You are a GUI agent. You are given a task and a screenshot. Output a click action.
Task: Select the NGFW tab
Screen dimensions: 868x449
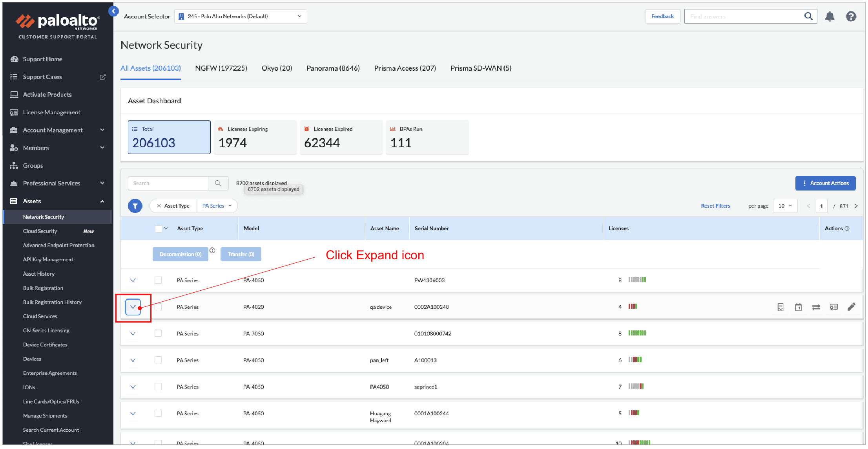(x=220, y=68)
